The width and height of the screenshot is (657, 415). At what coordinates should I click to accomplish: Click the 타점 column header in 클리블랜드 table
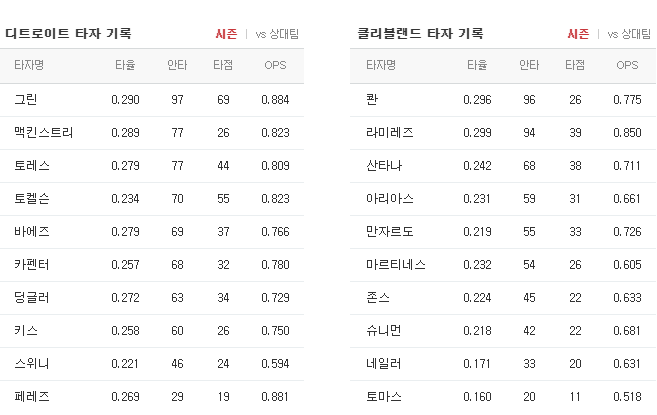[575, 65]
